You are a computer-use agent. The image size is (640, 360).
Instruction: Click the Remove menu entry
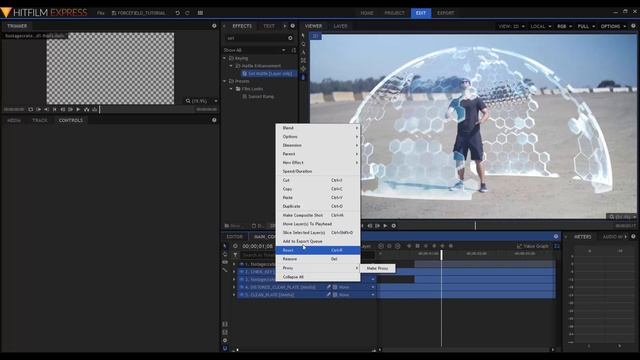(x=318, y=259)
